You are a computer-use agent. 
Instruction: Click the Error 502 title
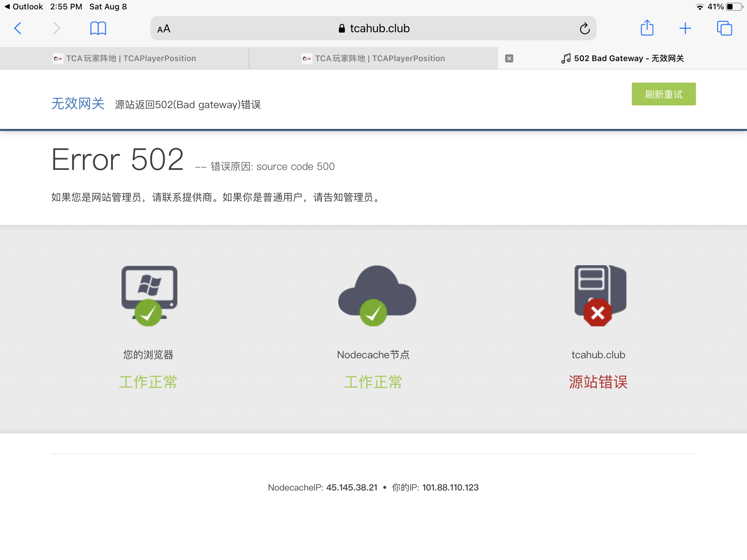click(x=118, y=160)
